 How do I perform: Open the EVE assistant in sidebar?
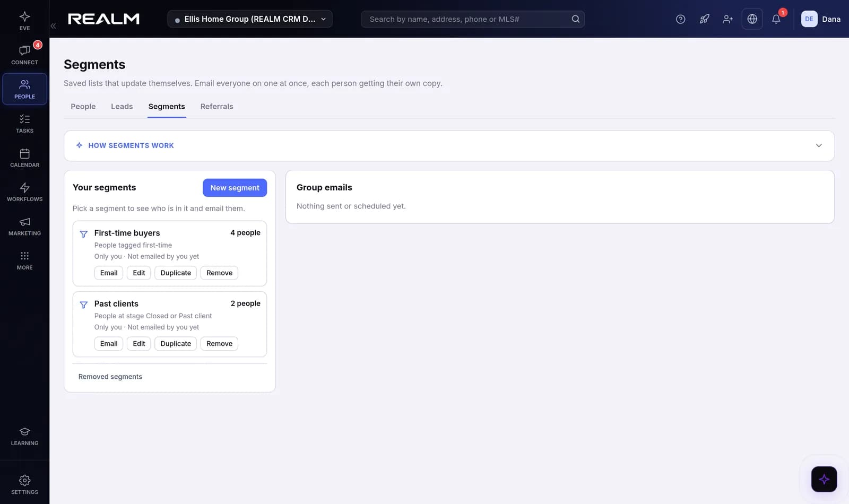coord(24,21)
